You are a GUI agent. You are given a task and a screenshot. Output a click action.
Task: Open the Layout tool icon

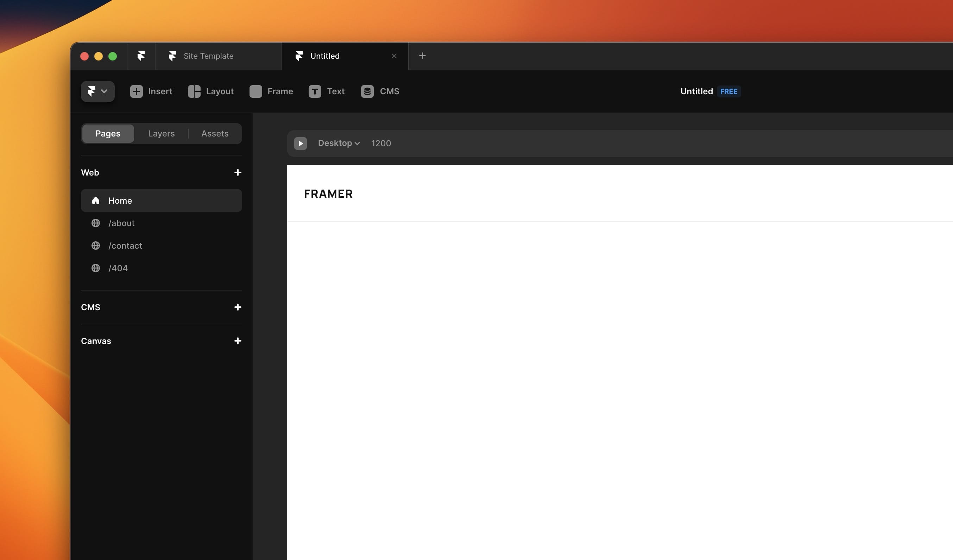[194, 91]
